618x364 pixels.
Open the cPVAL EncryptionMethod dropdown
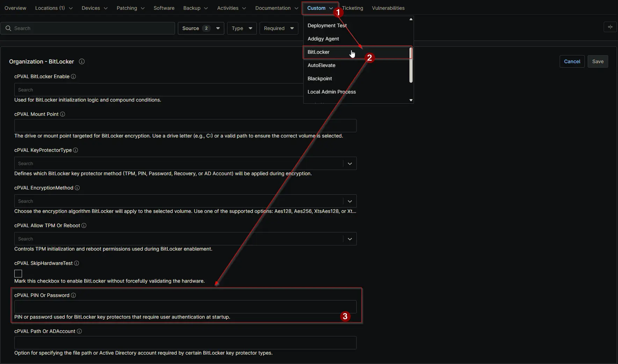[349, 201]
